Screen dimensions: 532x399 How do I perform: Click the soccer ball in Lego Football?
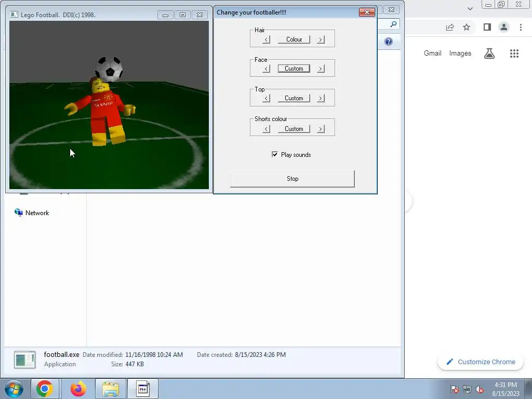point(109,69)
